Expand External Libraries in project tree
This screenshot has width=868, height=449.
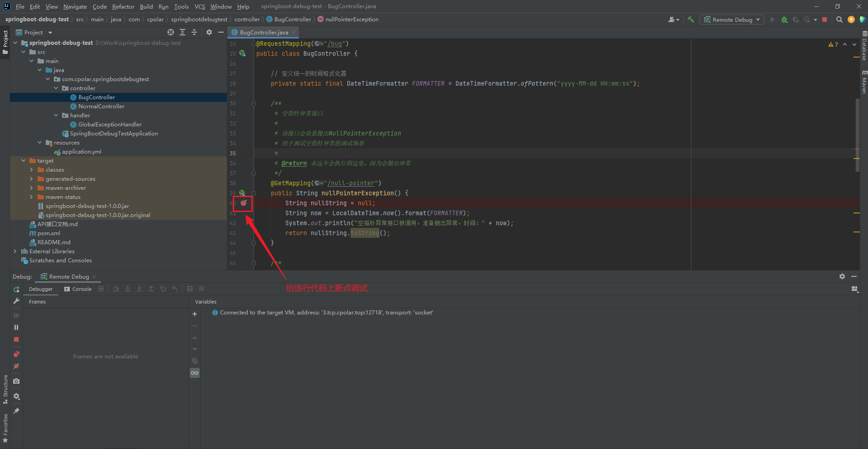point(15,251)
